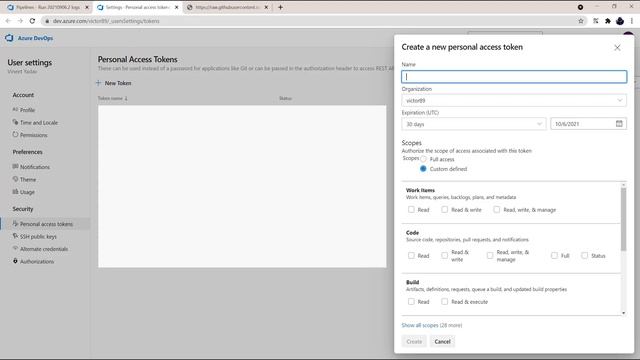Check Code Full checkbox
The width and height of the screenshot is (640, 360).
pyautogui.click(x=554, y=256)
